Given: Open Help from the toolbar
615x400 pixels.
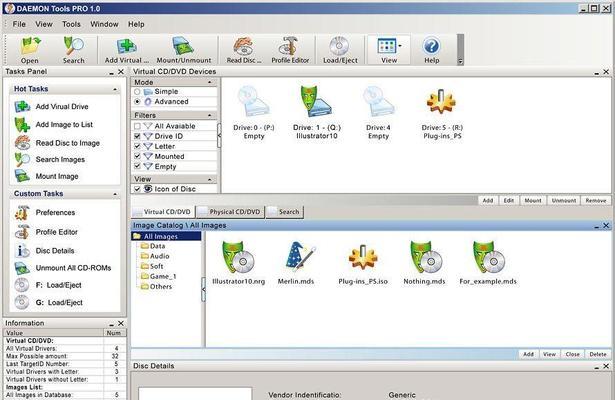Looking at the screenshot, I should click(x=431, y=50).
